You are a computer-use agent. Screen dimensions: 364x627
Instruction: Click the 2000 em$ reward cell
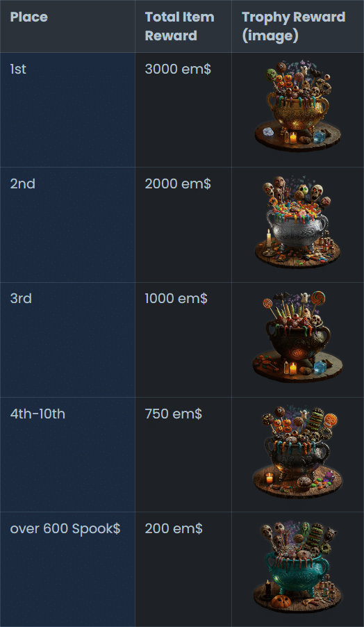(x=183, y=225)
